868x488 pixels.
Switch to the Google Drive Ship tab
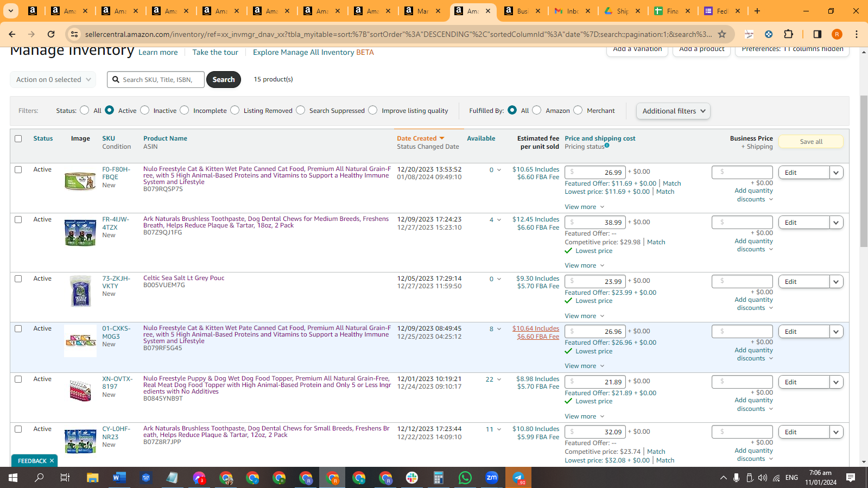point(622,11)
